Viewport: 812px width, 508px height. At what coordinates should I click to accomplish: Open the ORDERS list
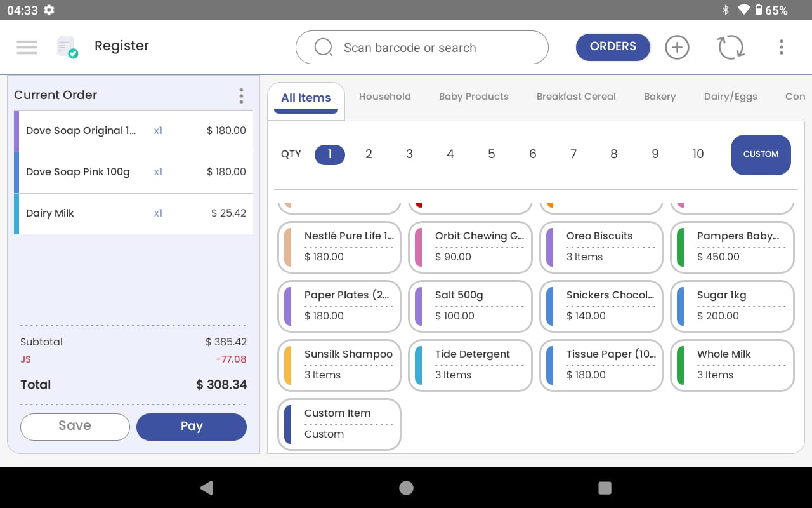[613, 47]
